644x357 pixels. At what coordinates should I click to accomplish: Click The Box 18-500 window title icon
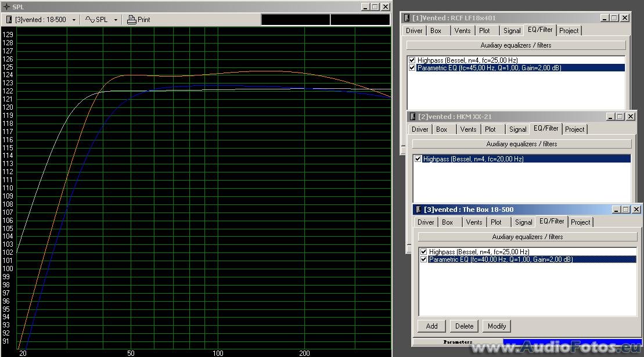tap(419, 210)
